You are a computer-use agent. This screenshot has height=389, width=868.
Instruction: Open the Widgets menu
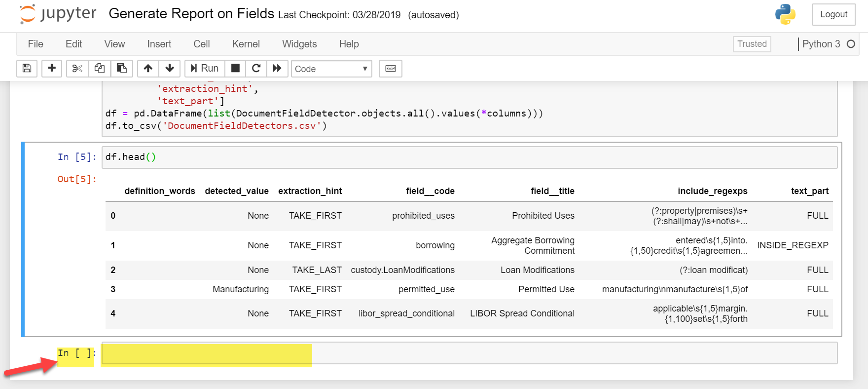click(x=299, y=44)
